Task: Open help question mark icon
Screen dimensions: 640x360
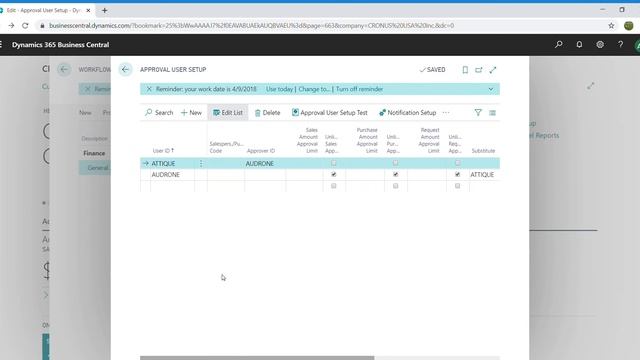Action: (620, 44)
